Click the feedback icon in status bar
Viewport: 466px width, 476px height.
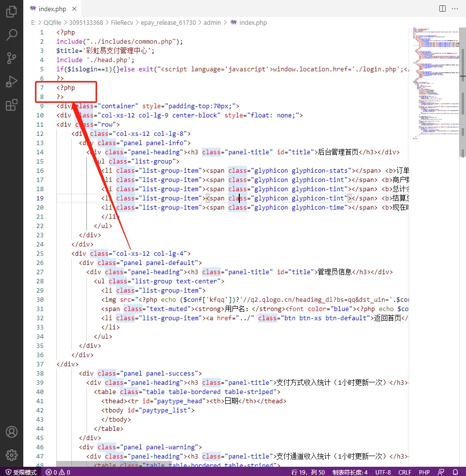pos(441,472)
